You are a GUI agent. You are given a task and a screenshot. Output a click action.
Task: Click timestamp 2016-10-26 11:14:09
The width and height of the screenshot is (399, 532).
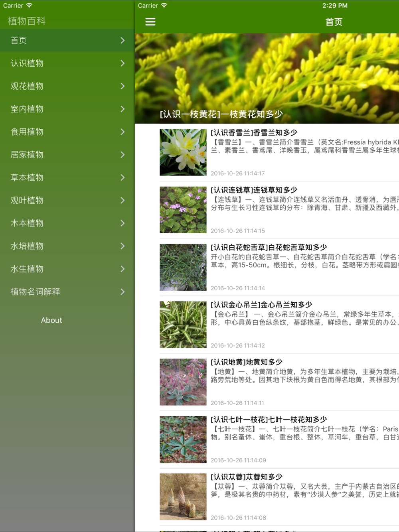point(239,461)
